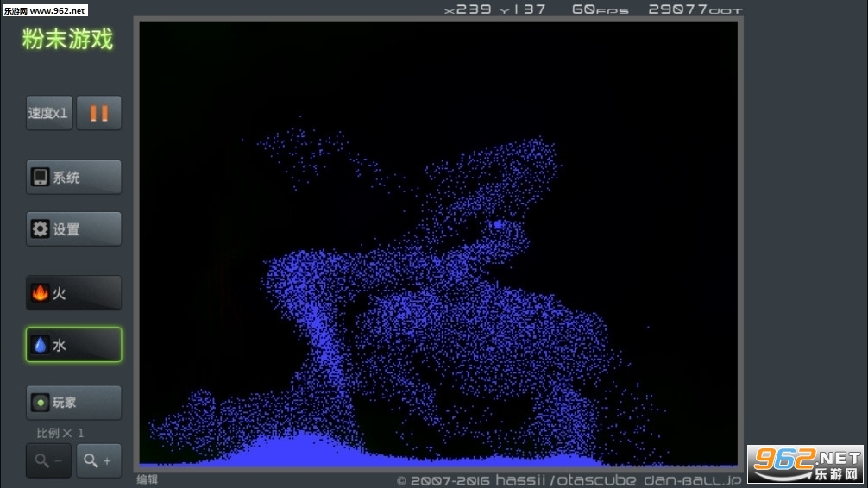Click the black simulation canvas area
The image size is (868, 488).
tap(437, 244)
